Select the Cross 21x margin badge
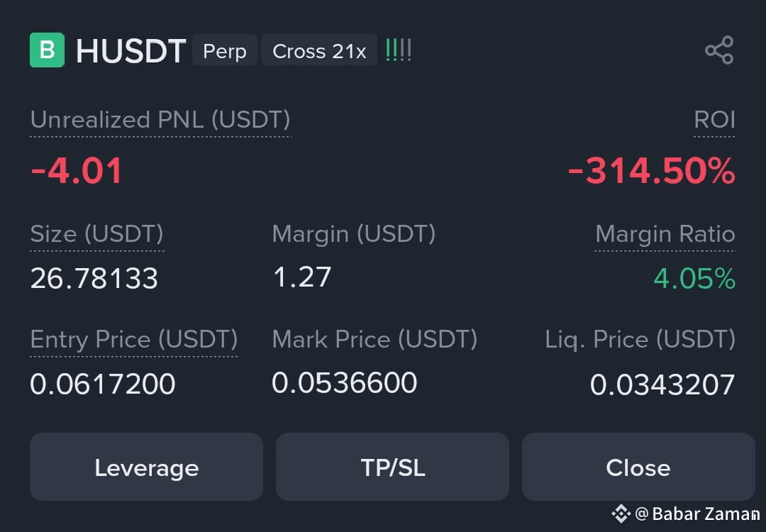This screenshot has height=532, width=766. (319, 50)
